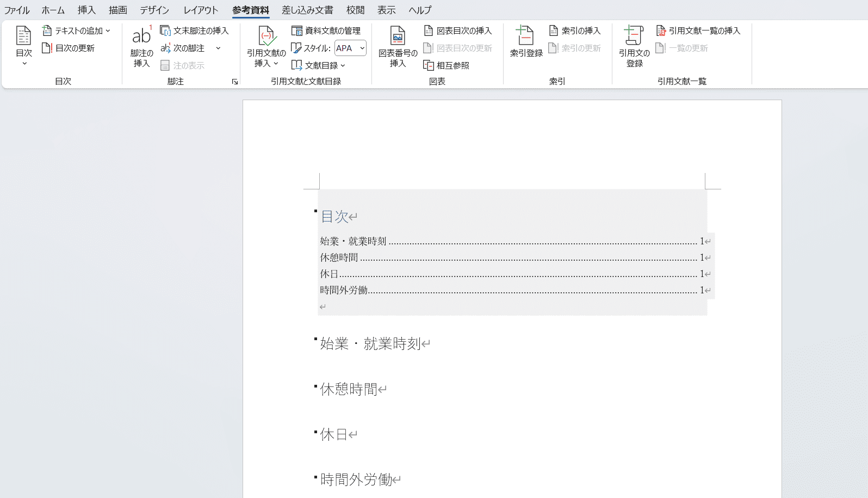This screenshot has width=868, height=498.
Task: Click the 休憩時間 entry in the table of contents
Action: click(339, 257)
